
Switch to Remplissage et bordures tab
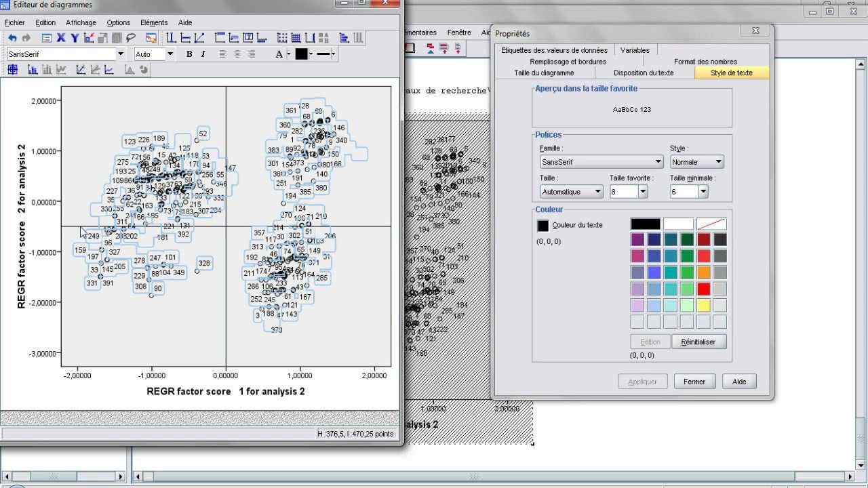(568, 62)
